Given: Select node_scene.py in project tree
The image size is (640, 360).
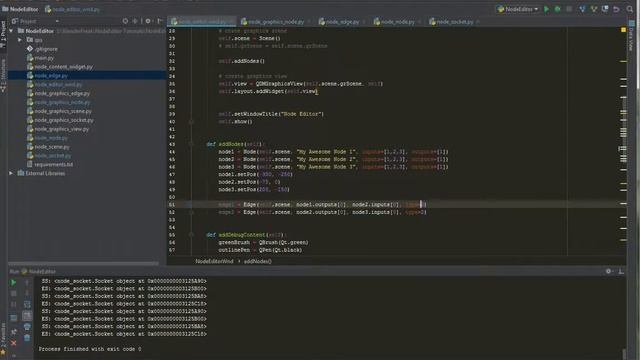Looking at the screenshot, I should [52, 147].
